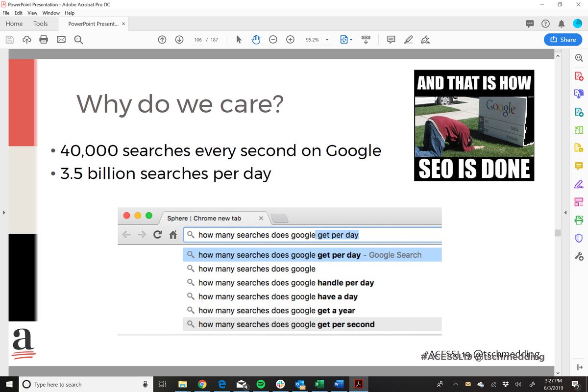Show hidden system tray icons chevron
Screen dimensions: 588x392
455,385
